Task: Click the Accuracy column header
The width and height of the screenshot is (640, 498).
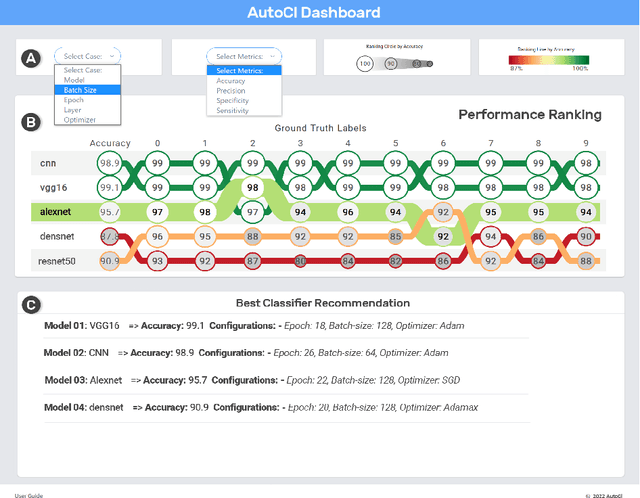Action: [x=110, y=143]
